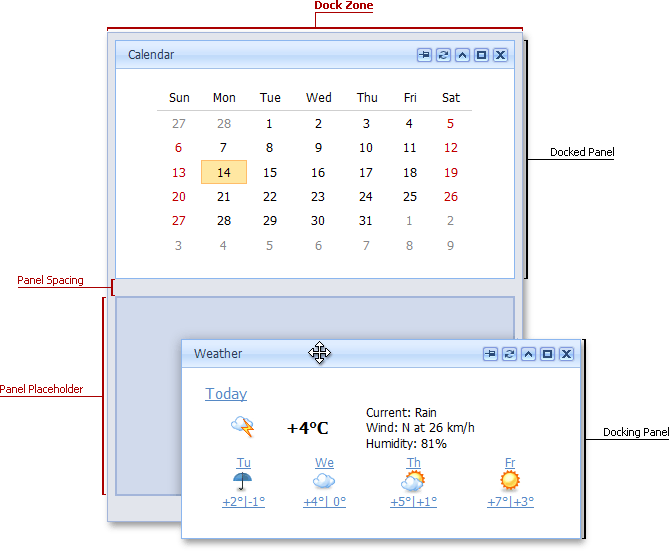Image resolution: width=669 pixels, height=553 pixels.
Task: Click the +4°C current temperature
Action: 308,428
